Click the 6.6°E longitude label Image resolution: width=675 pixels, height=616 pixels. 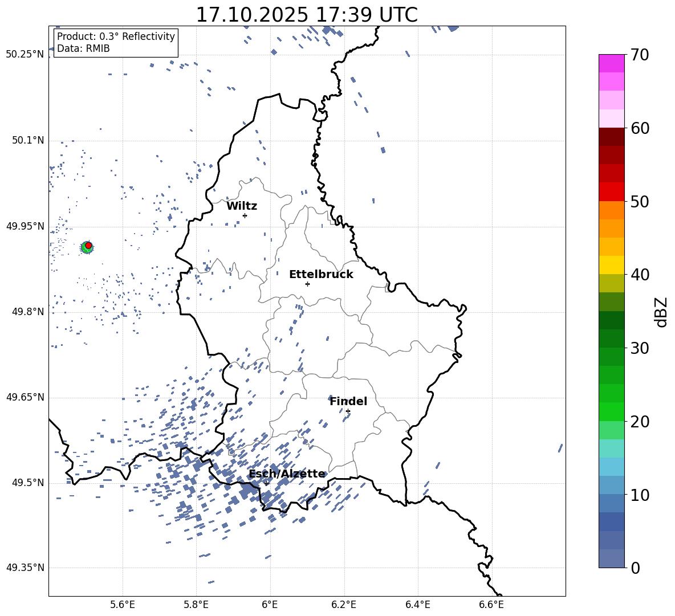(x=491, y=605)
